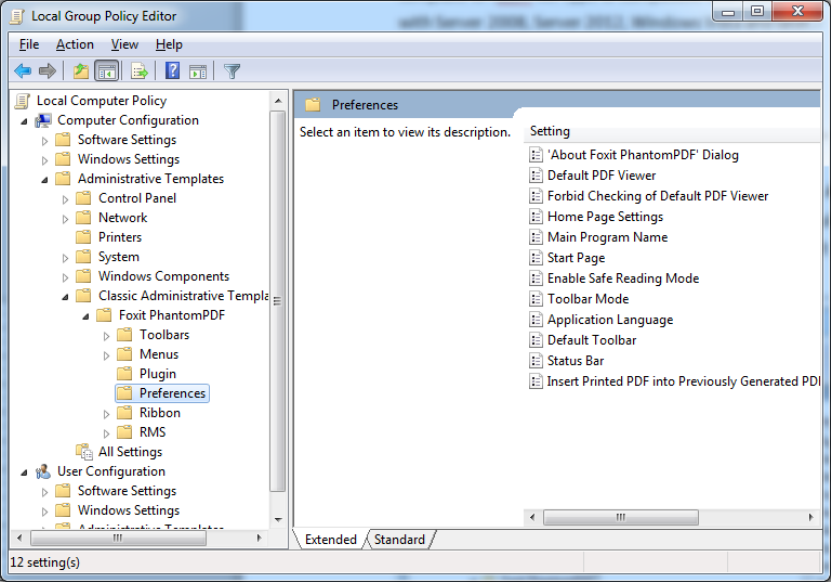The image size is (831, 582).
Task: Expand the RMS node
Action: pyautogui.click(x=107, y=434)
